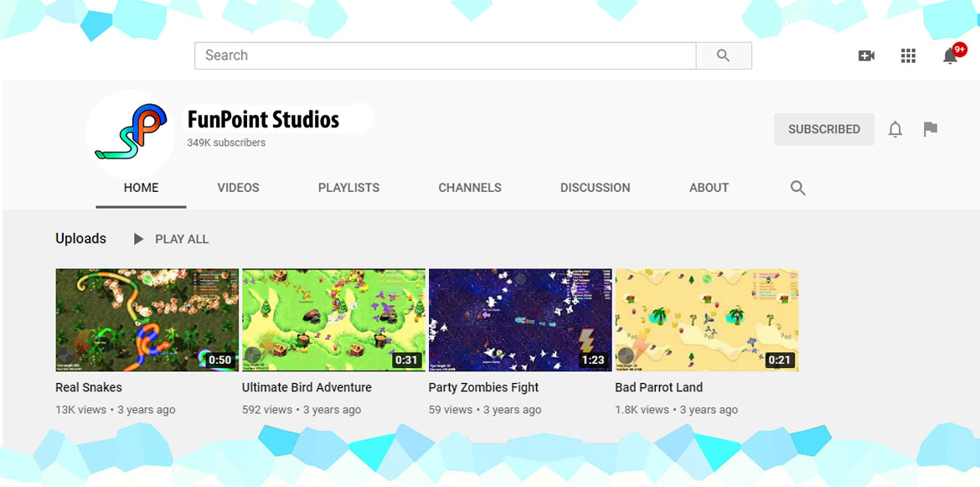Image resolution: width=980 pixels, height=487 pixels.
Task: Click the 349K subscribers text
Action: point(226,142)
